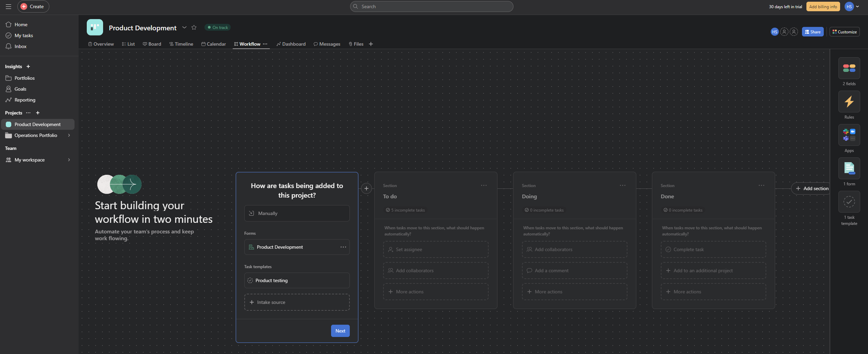Open the form panel icon
Viewport: 868px width, 354px height.
click(x=849, y=169)
